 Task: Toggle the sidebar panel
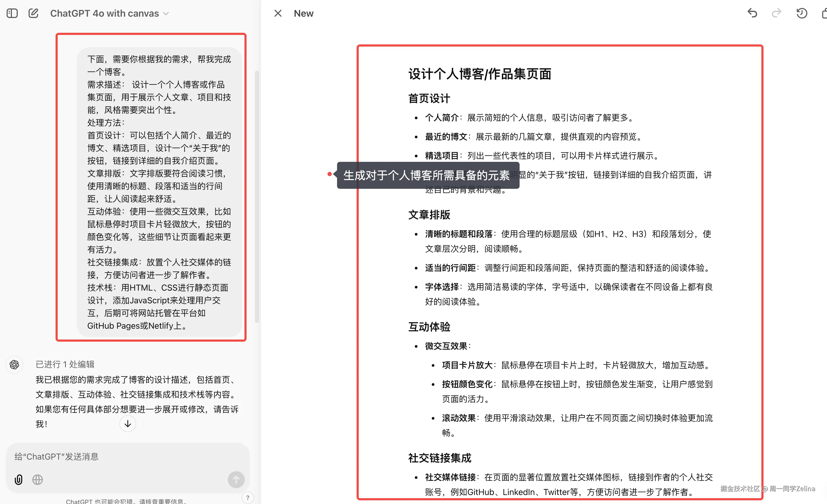click(12, 13)
